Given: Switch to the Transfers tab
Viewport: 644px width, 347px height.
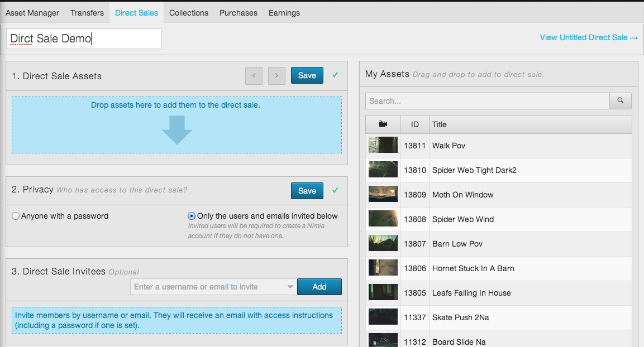Looking at the screenshot, I should point(87,13).
